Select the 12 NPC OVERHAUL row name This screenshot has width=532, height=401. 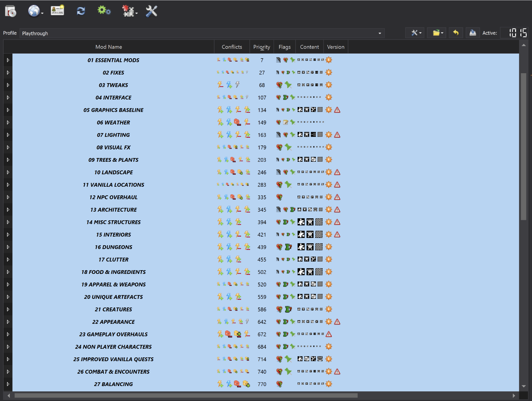[x=113, y=197]
